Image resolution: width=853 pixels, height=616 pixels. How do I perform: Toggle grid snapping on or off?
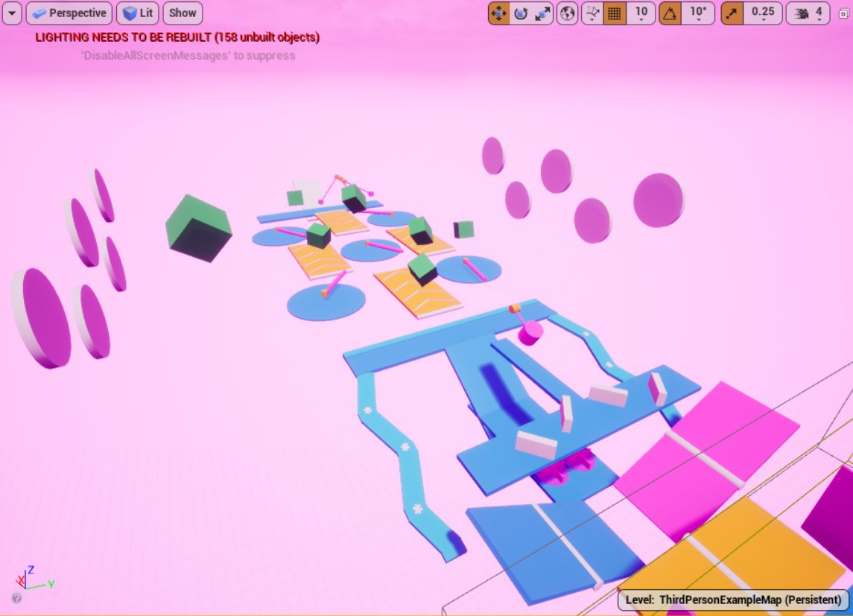[615, 13]
